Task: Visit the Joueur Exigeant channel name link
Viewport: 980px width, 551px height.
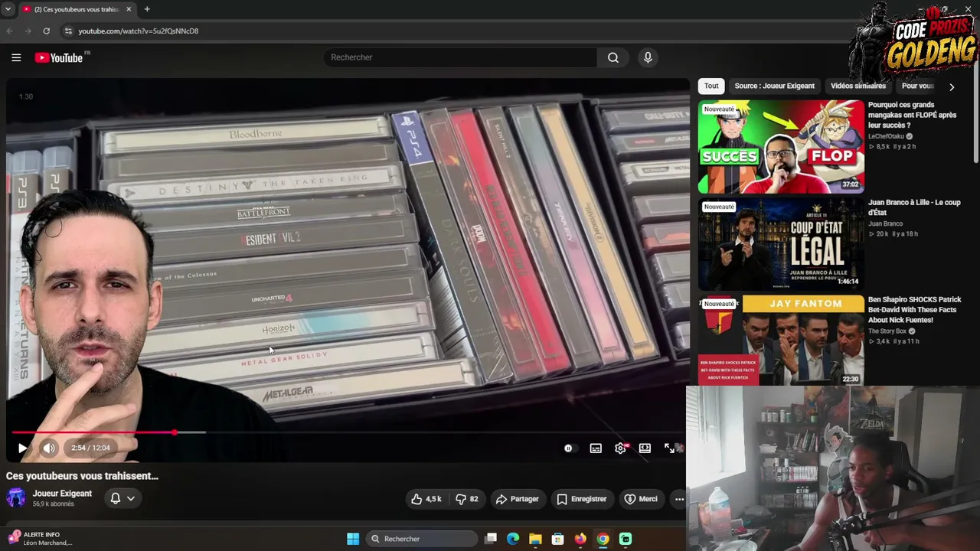Action: 62,494
